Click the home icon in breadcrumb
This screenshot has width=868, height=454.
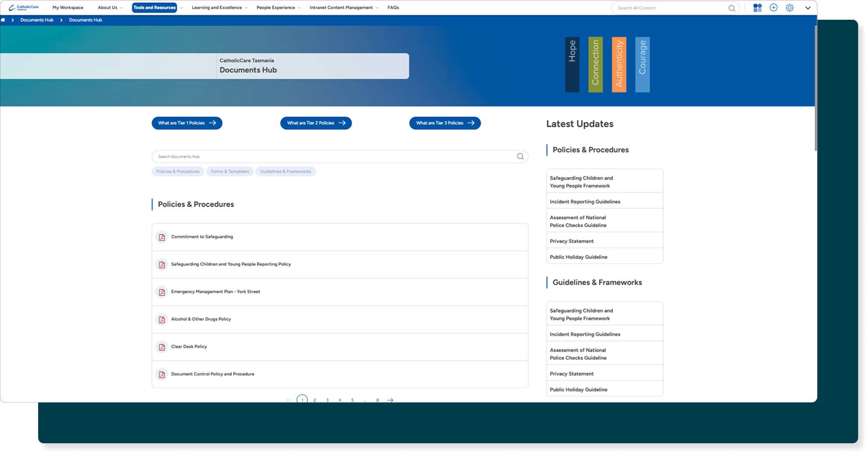[3, 20]
